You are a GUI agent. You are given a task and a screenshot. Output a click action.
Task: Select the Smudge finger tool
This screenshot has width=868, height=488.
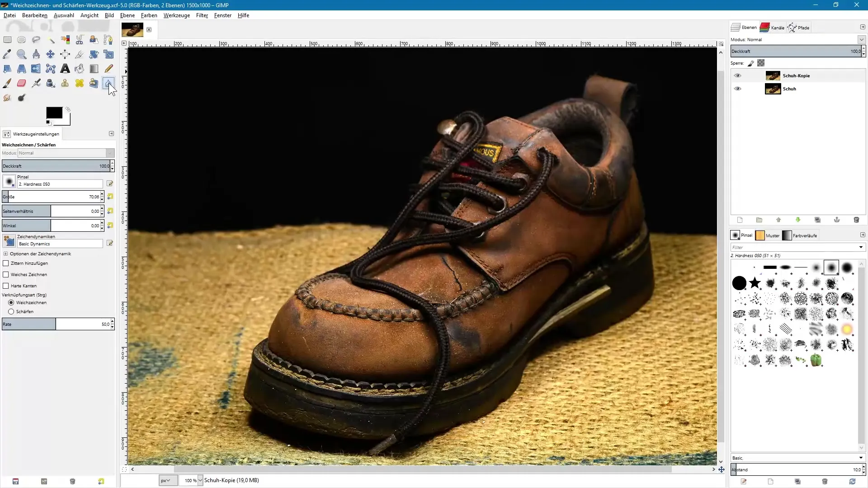tap(7, 98)
